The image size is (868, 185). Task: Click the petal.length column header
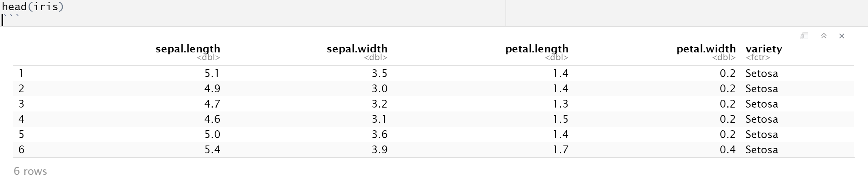[537, 49]
